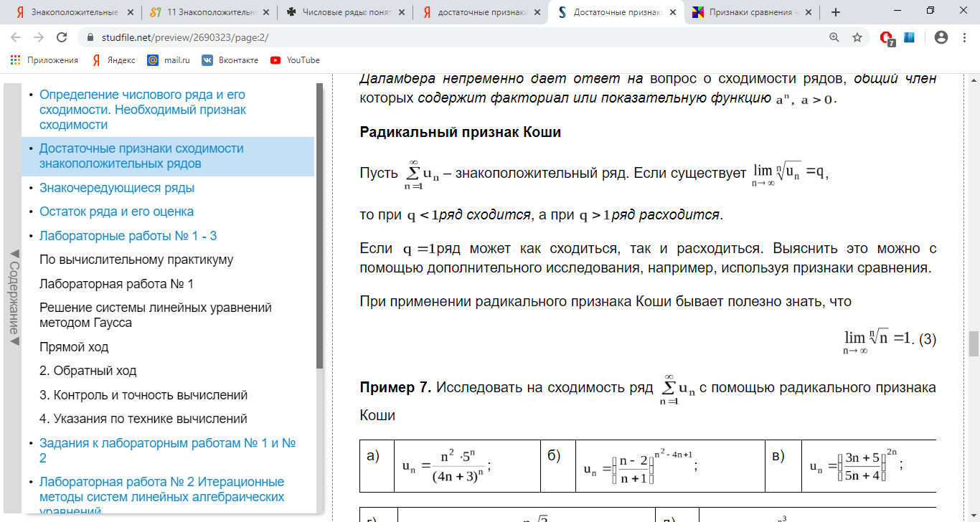Click contents panel scrollbar

[320, 226]
